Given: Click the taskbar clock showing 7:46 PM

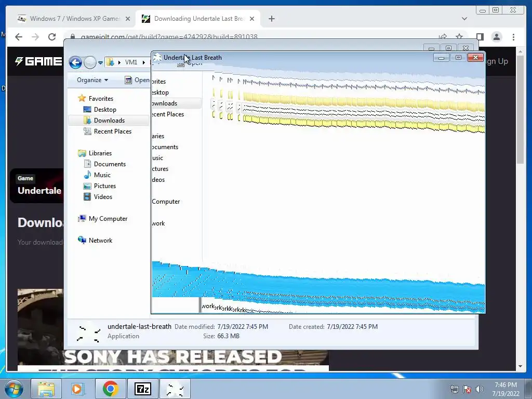Looking at the screenshot, I should [x=506, y=389].
